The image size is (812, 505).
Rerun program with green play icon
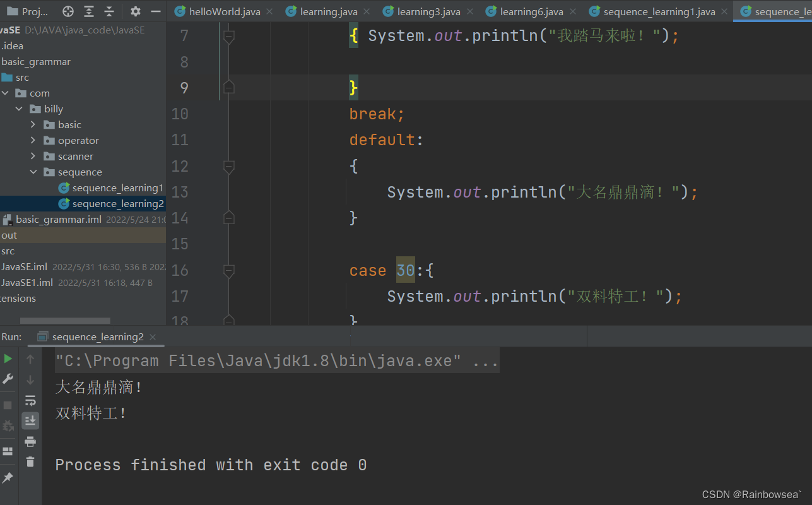coord(8,359)
